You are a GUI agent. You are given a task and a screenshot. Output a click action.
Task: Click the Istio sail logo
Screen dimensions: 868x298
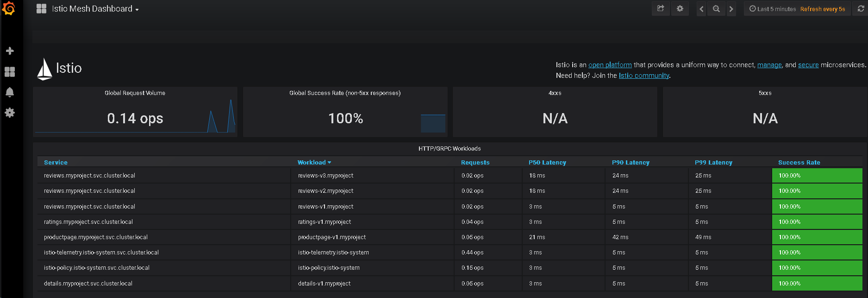point(44,69)
